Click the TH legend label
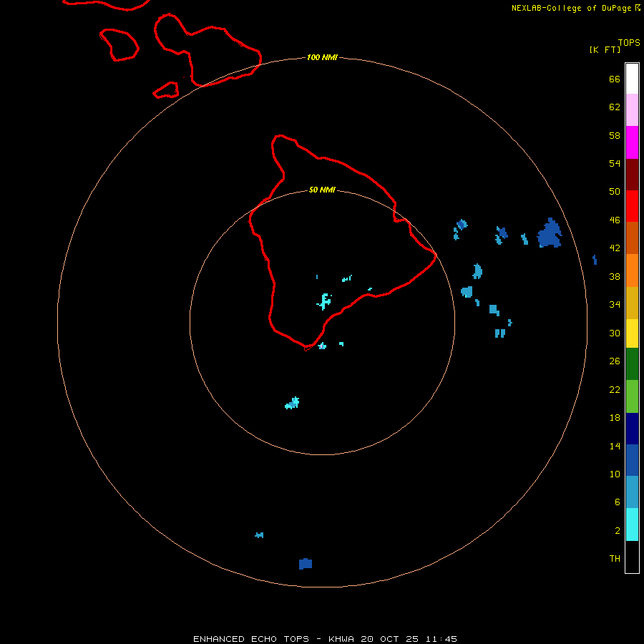The height and width of the screenshot is (644, 644). pyautogui.click(x=615, y=559)
